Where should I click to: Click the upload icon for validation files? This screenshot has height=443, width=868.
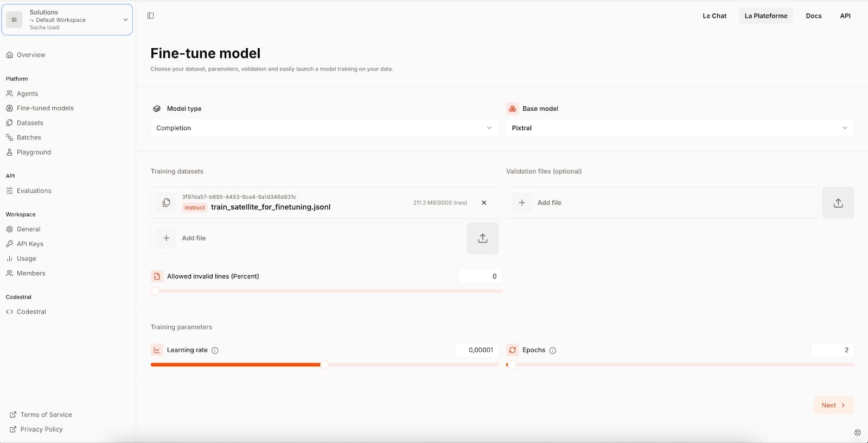tap(838, 203)
